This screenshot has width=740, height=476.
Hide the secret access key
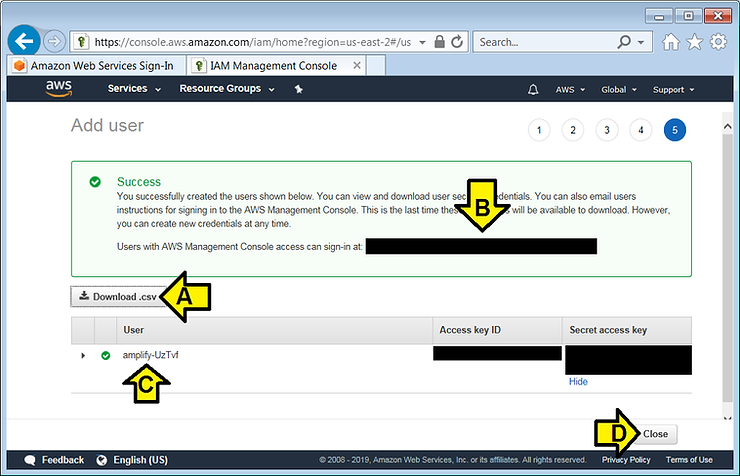click(578, 381)
